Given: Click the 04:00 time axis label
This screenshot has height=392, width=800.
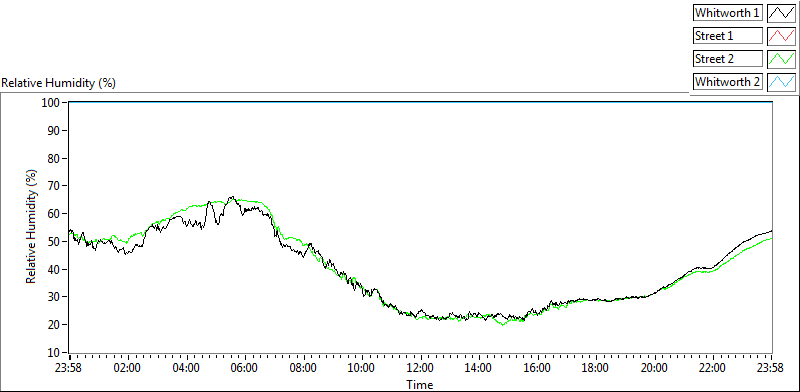Looking at the screenshot, I should tap(187, 368).
